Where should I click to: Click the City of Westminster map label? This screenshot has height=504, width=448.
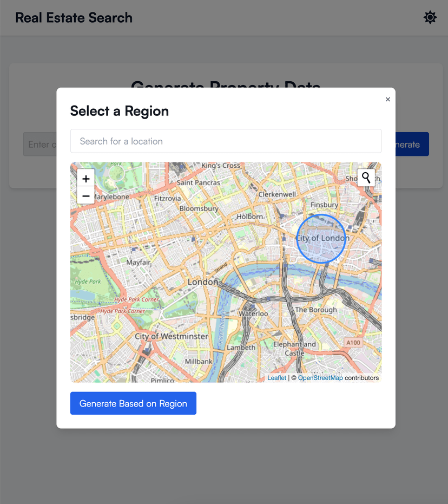click(171, 336)
